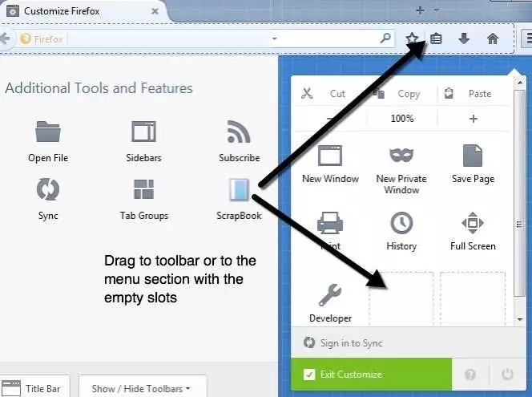The image size is (532, 397).
Task: Click the New Private Window mask icon
Action: [x=401, y=156]
